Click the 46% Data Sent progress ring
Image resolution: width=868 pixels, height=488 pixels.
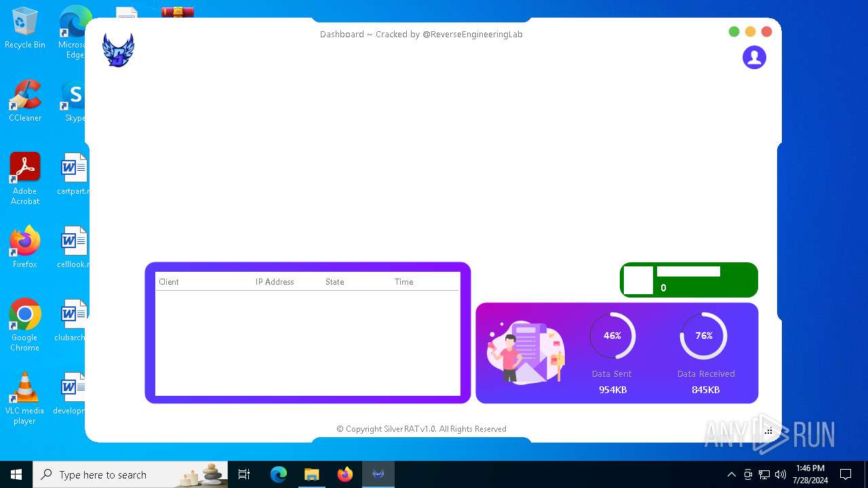(x=612, y=335)
